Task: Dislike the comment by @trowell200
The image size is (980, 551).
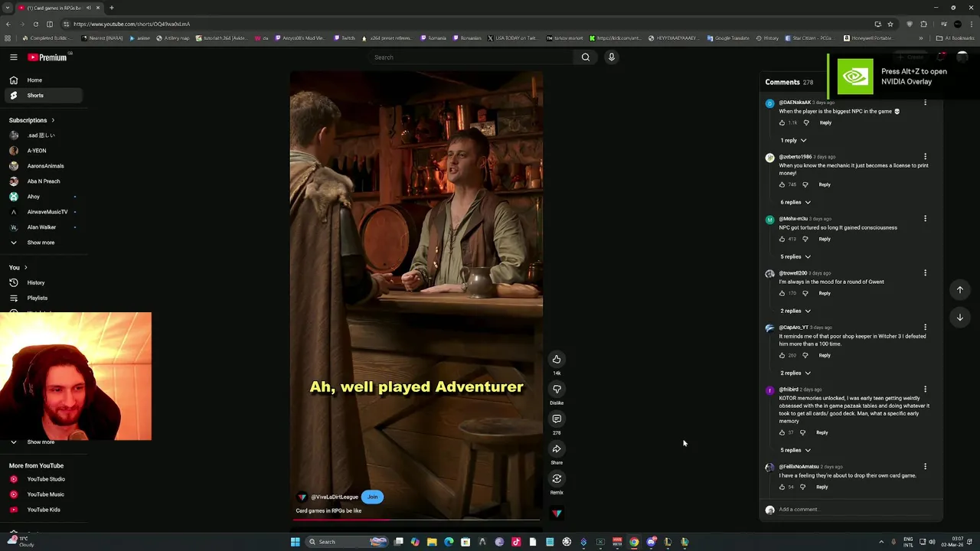Action: (805, 293)
